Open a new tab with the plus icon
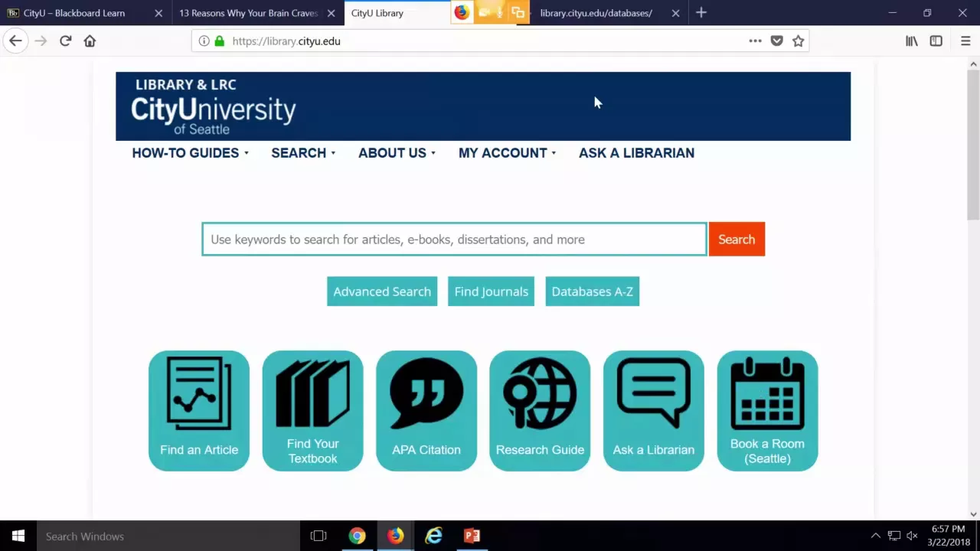The image size is (980, 551). 701,13
